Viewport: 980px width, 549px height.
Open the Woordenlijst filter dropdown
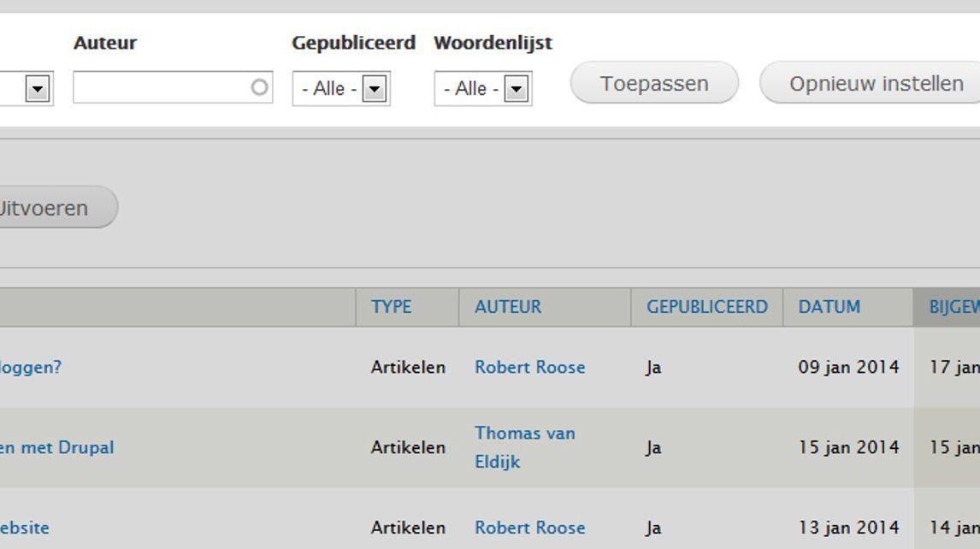pyautogui.click(x=483, y=89)
